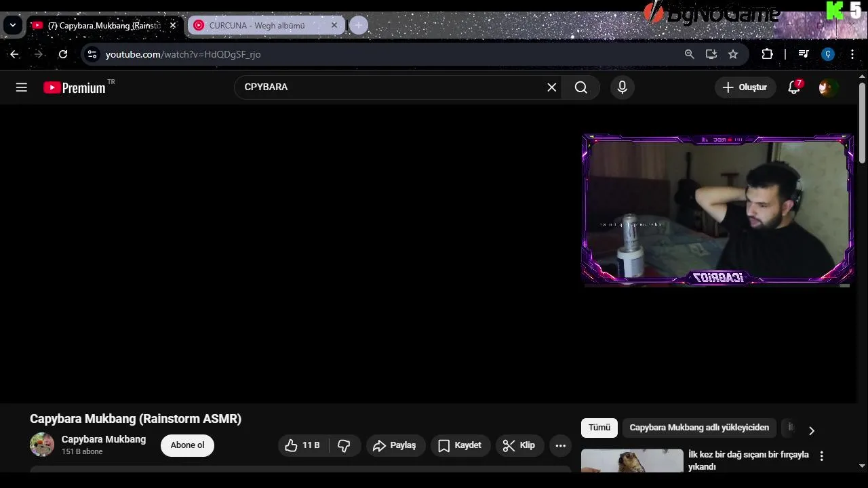View site information icon in address bar
This screenshot has height=488, width=868.
93,54
